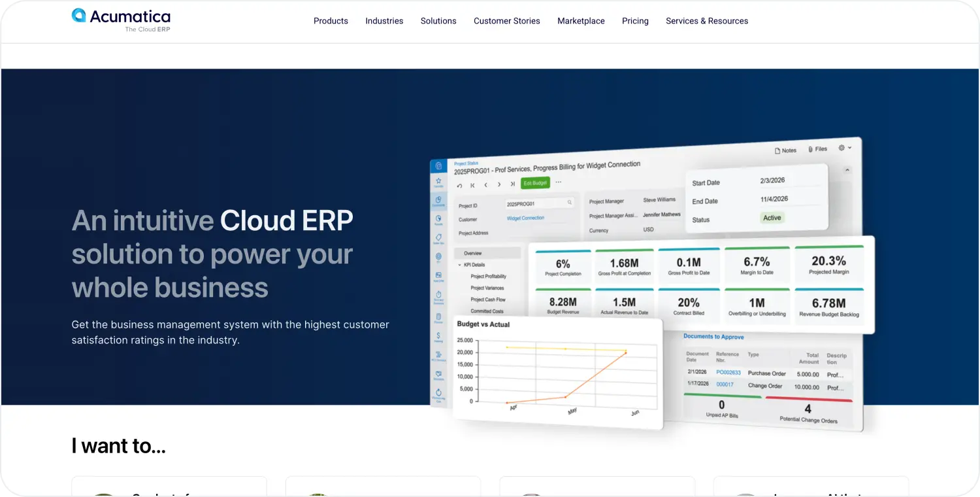
Task: Select Project Variances in tree
Action: click(487, 288)
